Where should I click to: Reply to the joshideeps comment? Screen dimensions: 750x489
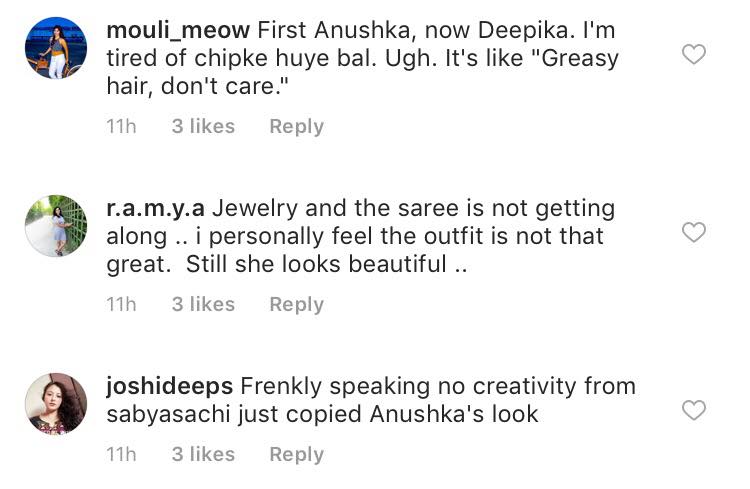(296, 455)
